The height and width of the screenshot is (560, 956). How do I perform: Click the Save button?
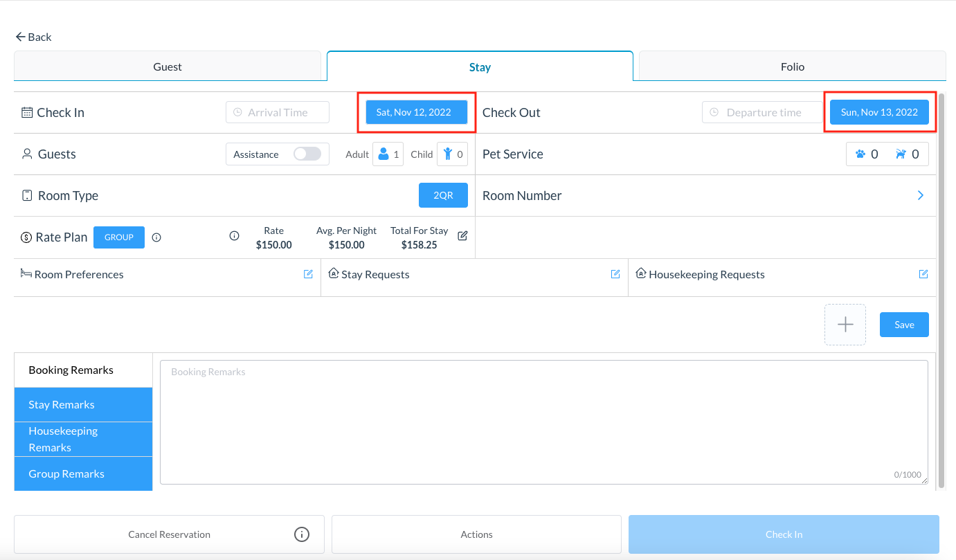pyautogui.click(x=904, y=324)
